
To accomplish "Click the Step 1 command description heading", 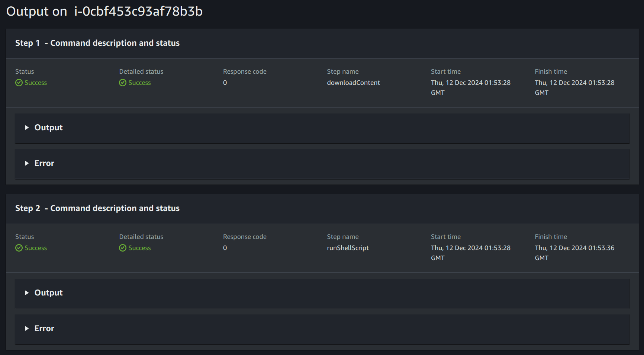I will click(x=97, y=43).
